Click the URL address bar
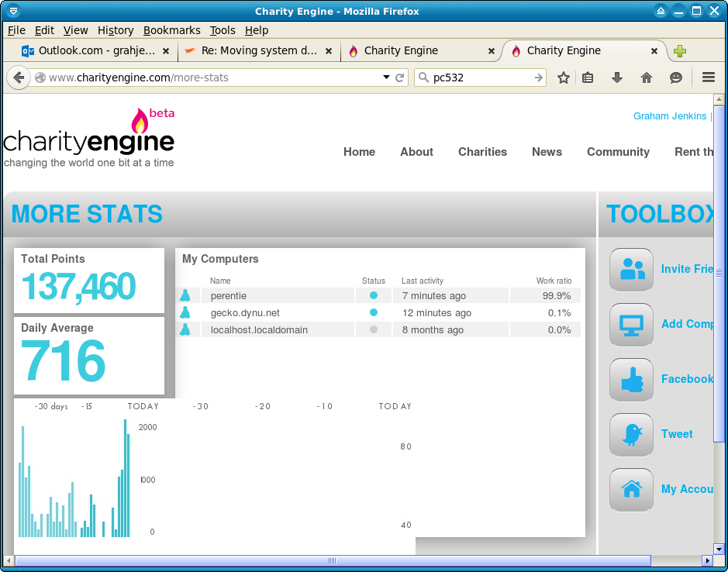Screen dimensions: 728x572 coord(213,78)
